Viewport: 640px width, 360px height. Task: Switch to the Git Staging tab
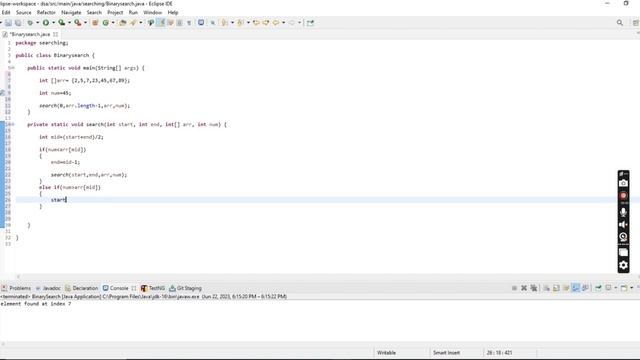point(186,288)
